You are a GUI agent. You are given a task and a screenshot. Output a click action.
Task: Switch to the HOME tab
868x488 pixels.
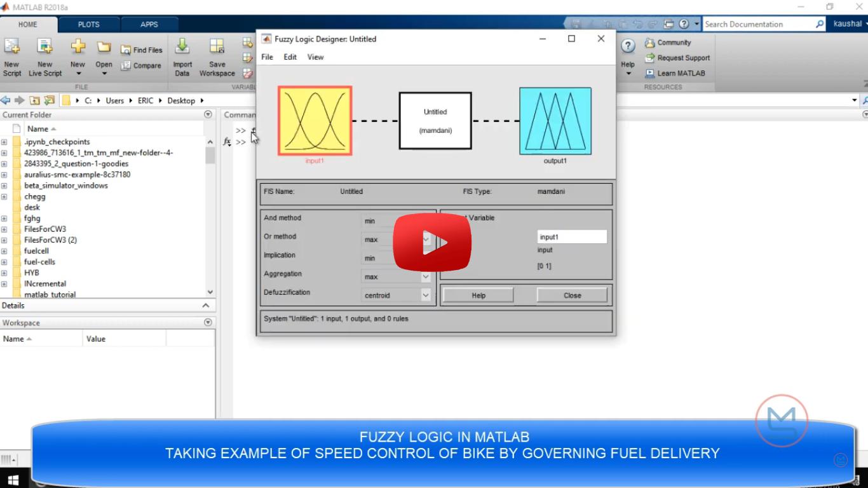(28, 24)
